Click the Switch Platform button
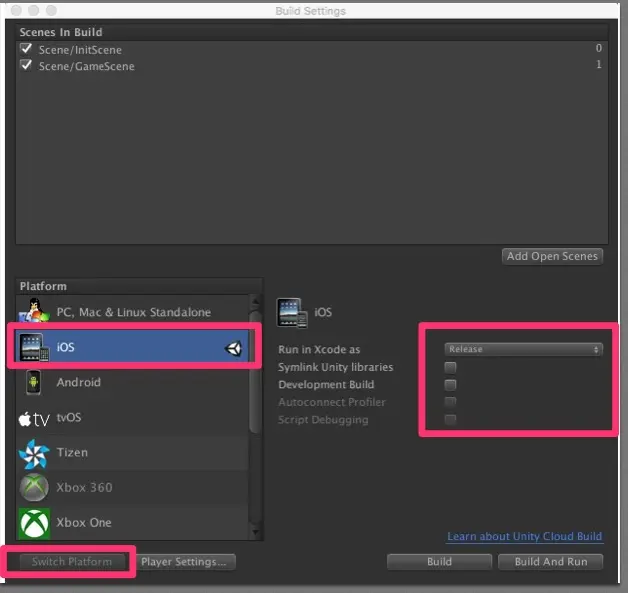Screen dimensions: 628x593 click(72, 562)
